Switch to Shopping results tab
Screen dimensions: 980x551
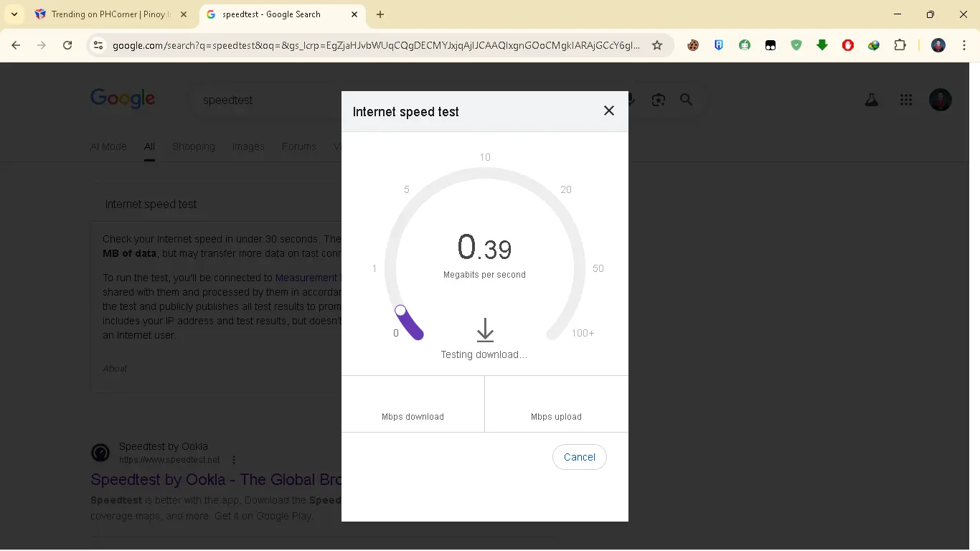(x=194, y=146)
